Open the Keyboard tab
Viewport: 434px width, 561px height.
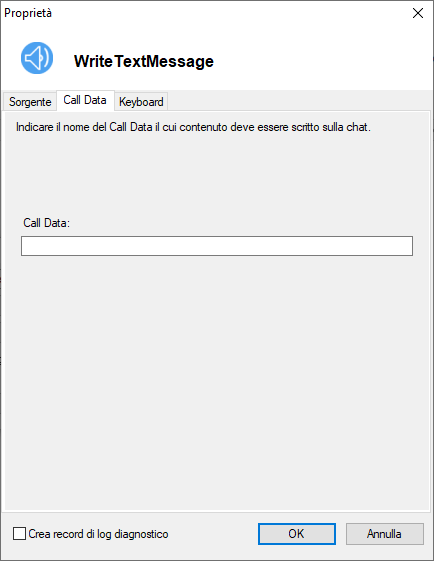coord(141,102)
